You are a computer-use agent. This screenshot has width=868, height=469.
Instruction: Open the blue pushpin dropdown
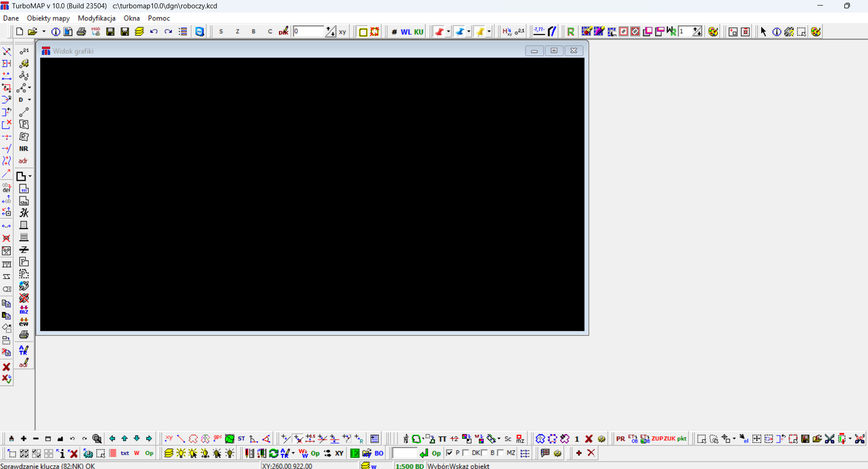pos(468,32)
